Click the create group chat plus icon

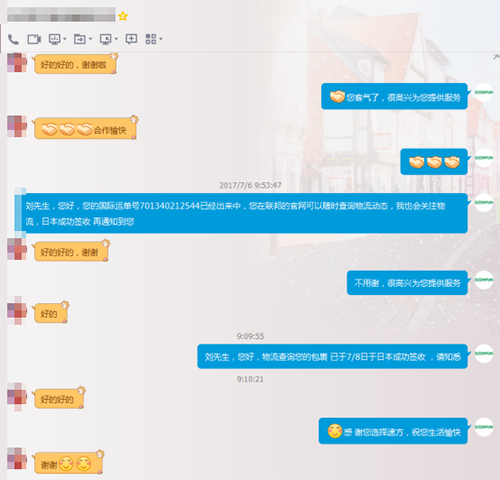tap(131, 39)
